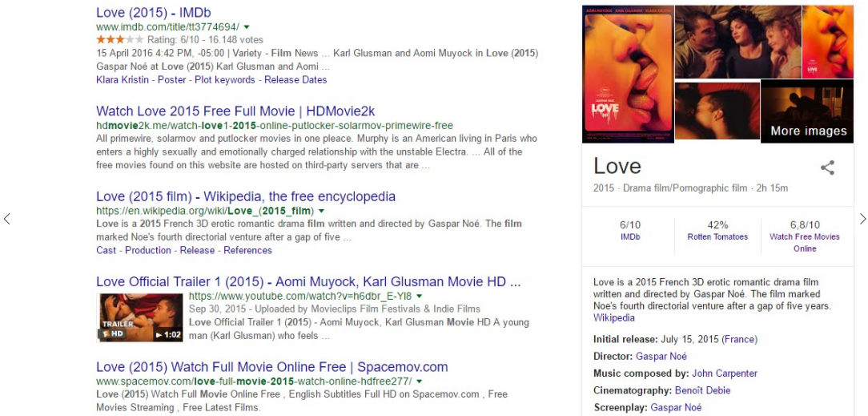
Task: Open Love (2015 film) Wikipedia result
Action: coord(246,196)
